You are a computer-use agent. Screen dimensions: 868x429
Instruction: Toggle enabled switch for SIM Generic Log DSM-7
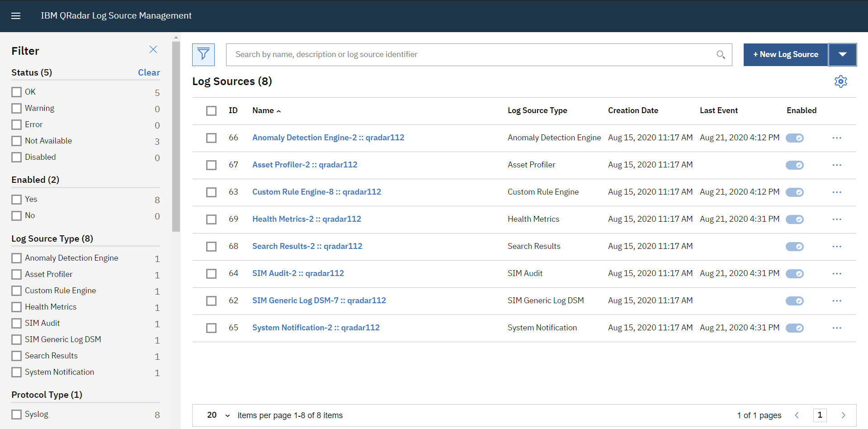pos(794,301)
